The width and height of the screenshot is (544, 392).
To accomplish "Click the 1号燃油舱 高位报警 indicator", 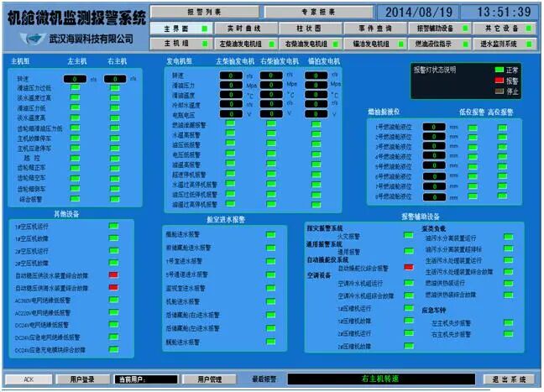I will tap(502, 128).
